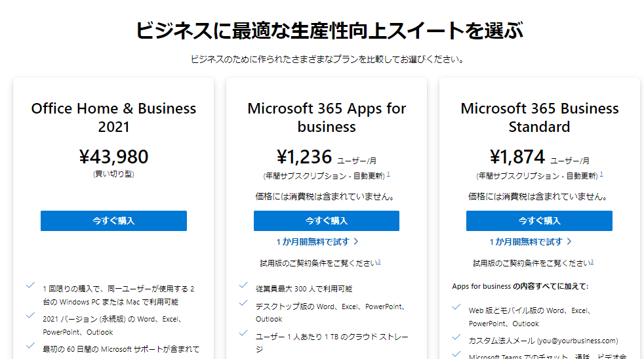Click checkmark beside 最初の 60 日間の Microsoft サポート
Image resolution: width=644 pixels, height=359 pixels.
(x=30, y=345)
